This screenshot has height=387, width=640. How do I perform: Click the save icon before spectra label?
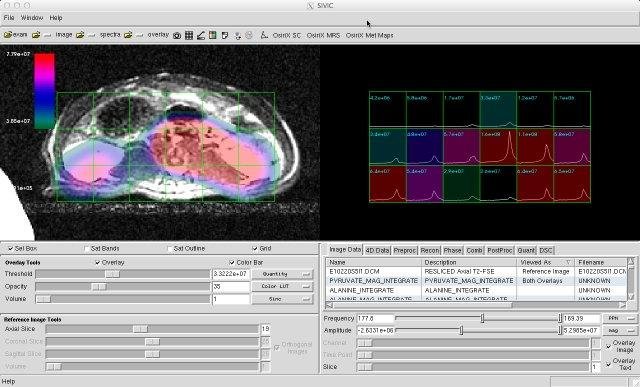(x=91, y=36)
